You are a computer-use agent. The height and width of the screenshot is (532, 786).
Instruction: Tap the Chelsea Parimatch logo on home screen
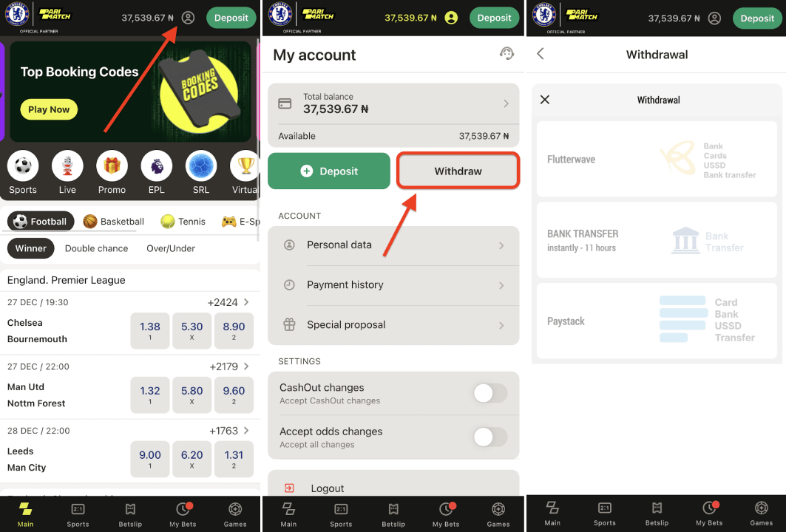[x=38, y=18]
